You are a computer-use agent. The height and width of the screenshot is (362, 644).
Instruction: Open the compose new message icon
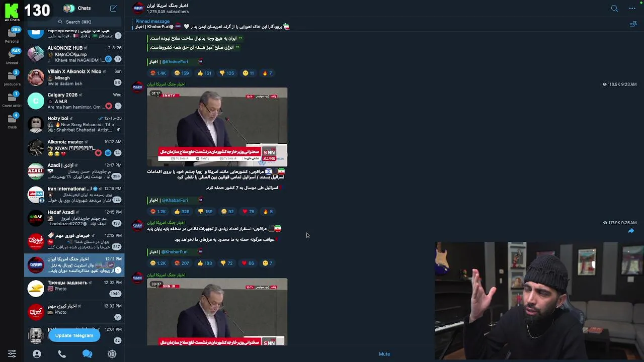[x=113, y=8]
